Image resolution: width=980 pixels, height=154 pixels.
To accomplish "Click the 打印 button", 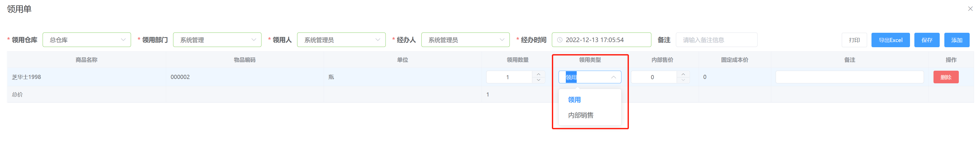I will 854,40.
